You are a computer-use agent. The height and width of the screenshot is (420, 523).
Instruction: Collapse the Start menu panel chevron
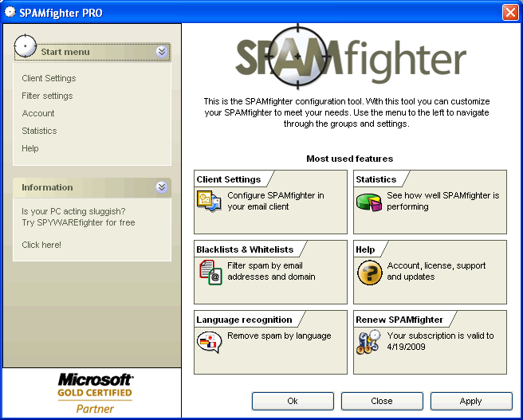[162, 52]
